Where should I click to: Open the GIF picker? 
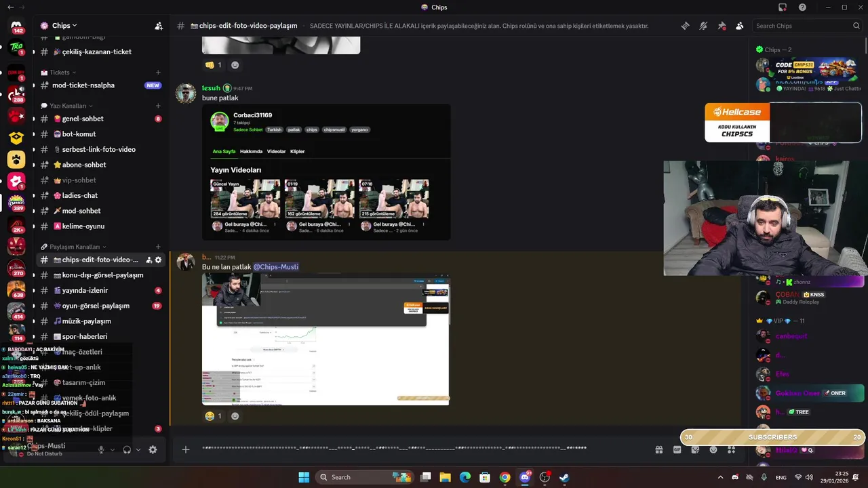677,449
